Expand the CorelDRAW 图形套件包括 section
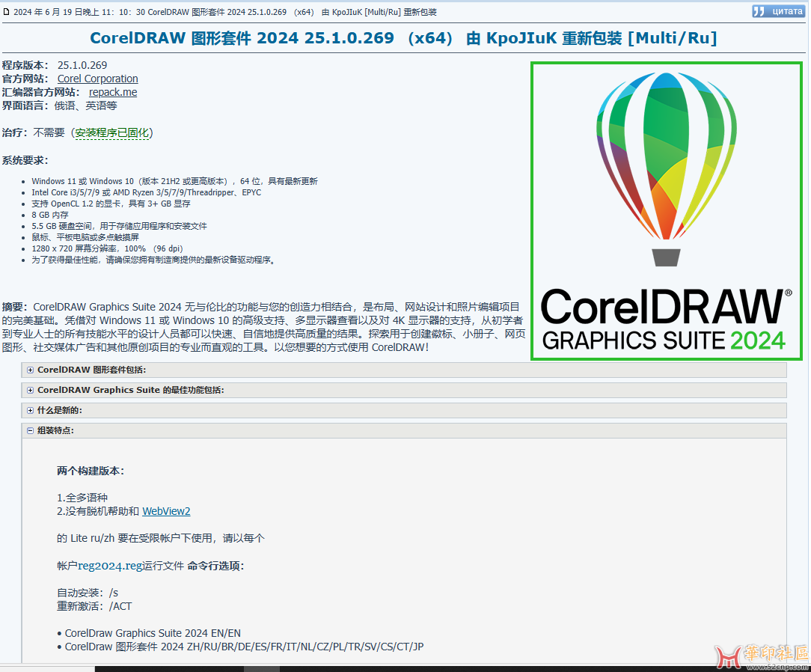Image resolution: width=811 pixels, height=672 pixels. pos(91,370)
